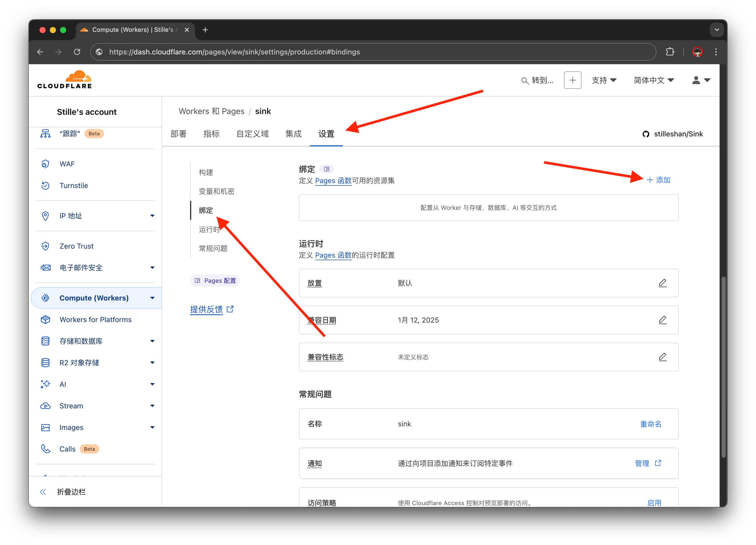Switch to the 指标 tab

[211, 134]
